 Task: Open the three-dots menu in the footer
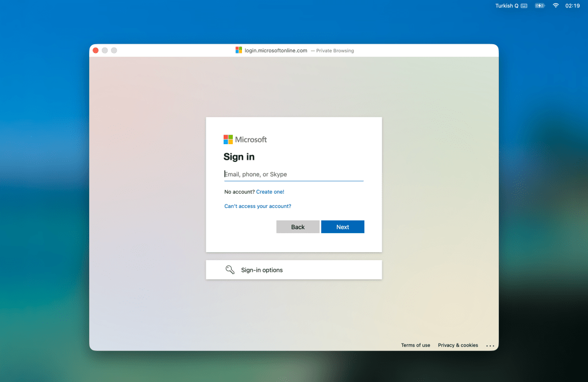point(490,346)
